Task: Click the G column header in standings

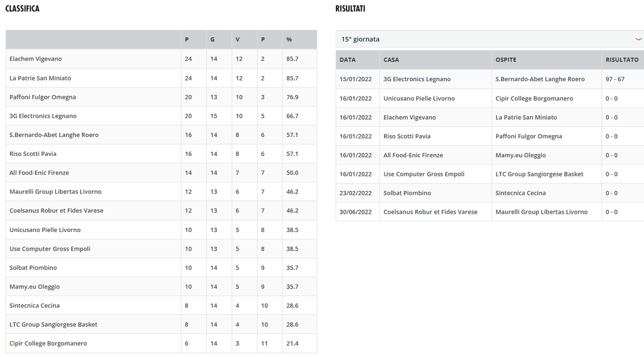Action: click(213, 40)
